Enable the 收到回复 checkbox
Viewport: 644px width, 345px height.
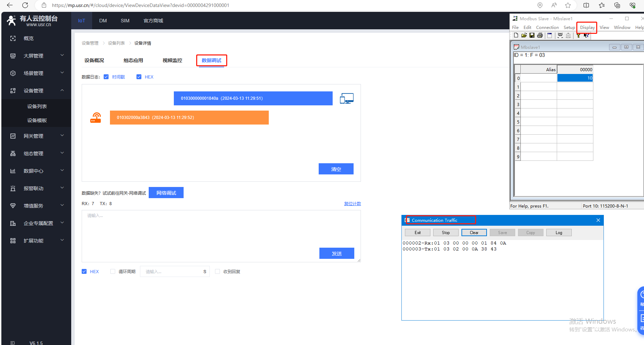217,271
